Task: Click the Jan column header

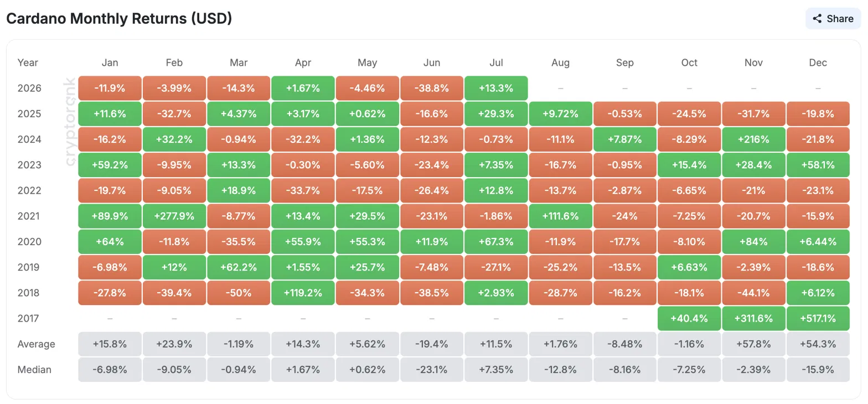Action: (110, 63)
